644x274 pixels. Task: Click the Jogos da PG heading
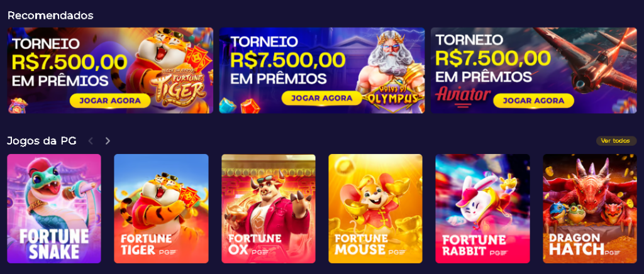[42, 141]
